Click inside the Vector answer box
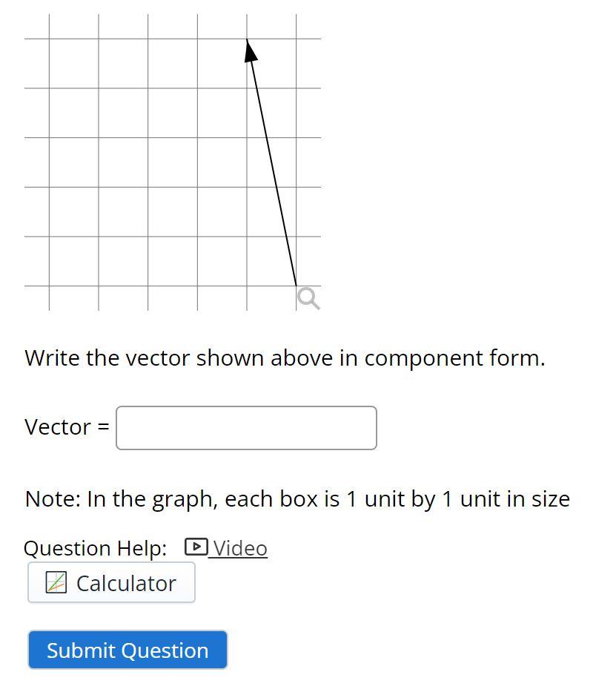Viewport: 616px width, 692px height. click(x=246, y=427)
